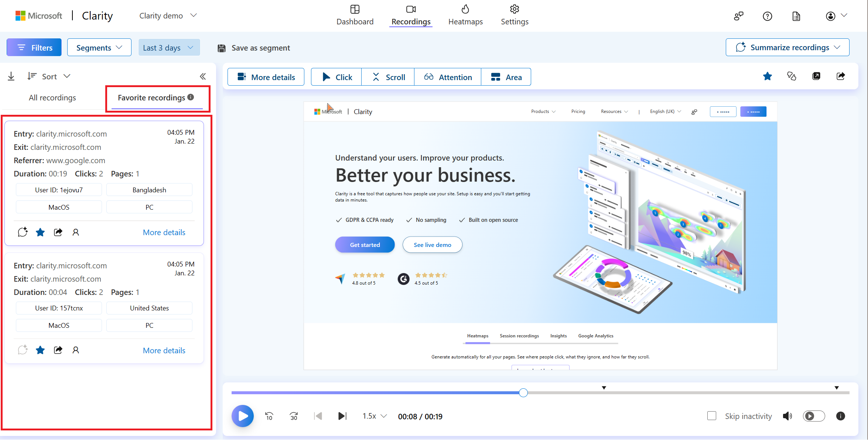Show the Click heatmap overlay

336,77
